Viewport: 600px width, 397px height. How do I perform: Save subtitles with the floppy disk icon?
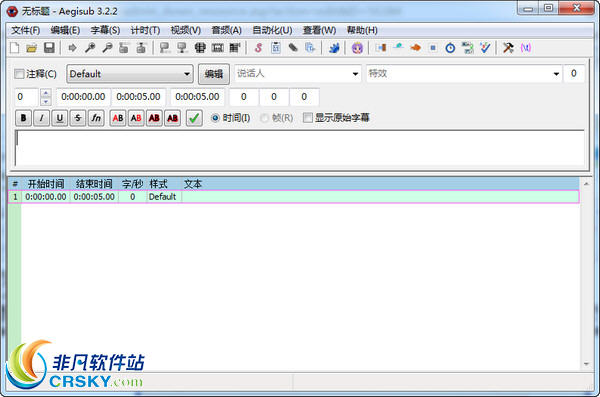(x=49, y=48)
